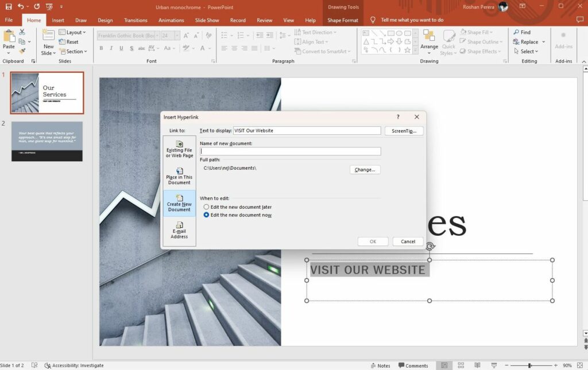Select the underline icon
The height and width of the screenshot is (370, 588).
[x=121, y=48]
